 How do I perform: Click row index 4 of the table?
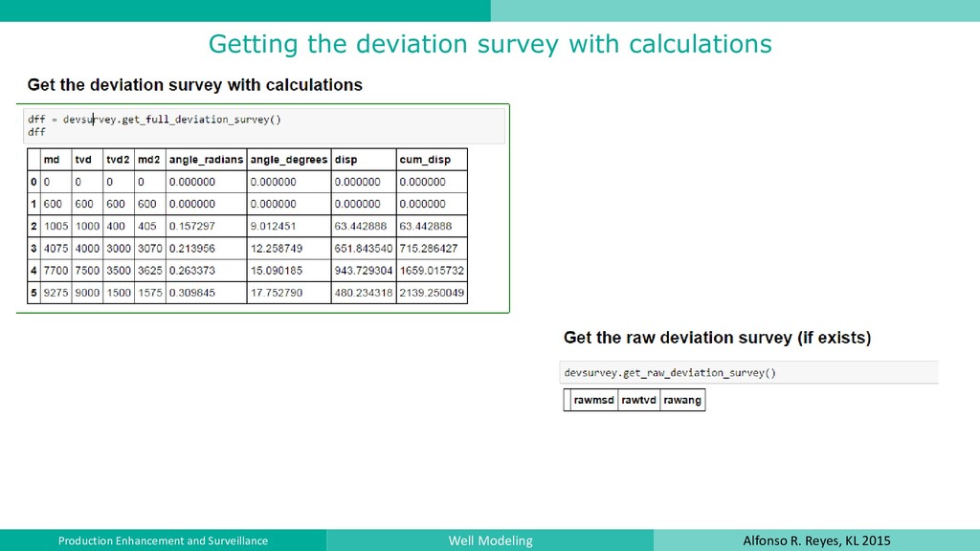coord(33,271)
